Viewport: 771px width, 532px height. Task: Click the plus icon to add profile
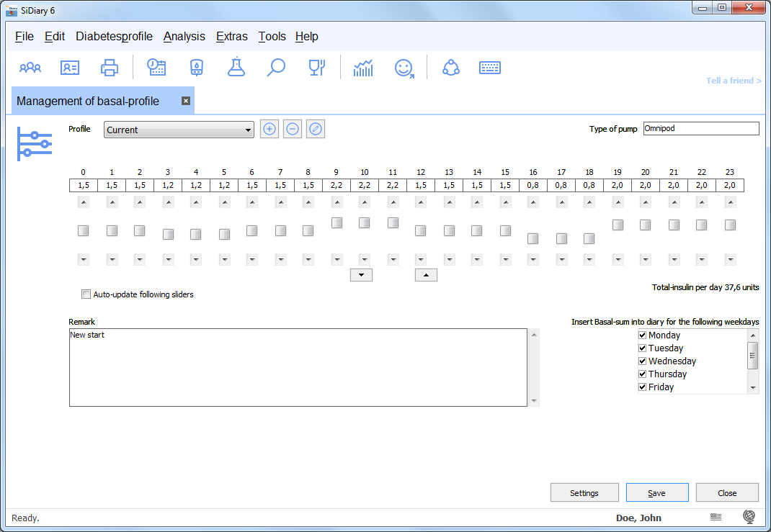point(269,130)
